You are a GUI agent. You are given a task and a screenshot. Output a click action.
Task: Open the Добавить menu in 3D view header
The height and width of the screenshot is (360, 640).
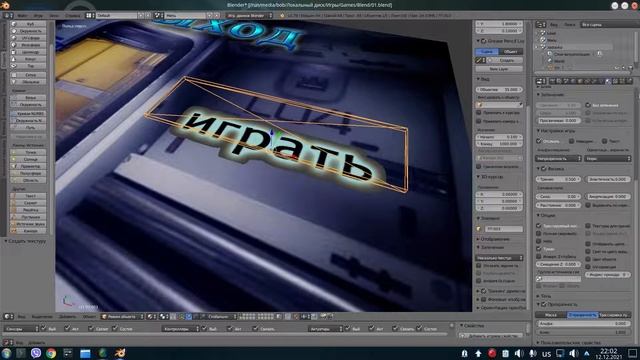click(68, 316)
